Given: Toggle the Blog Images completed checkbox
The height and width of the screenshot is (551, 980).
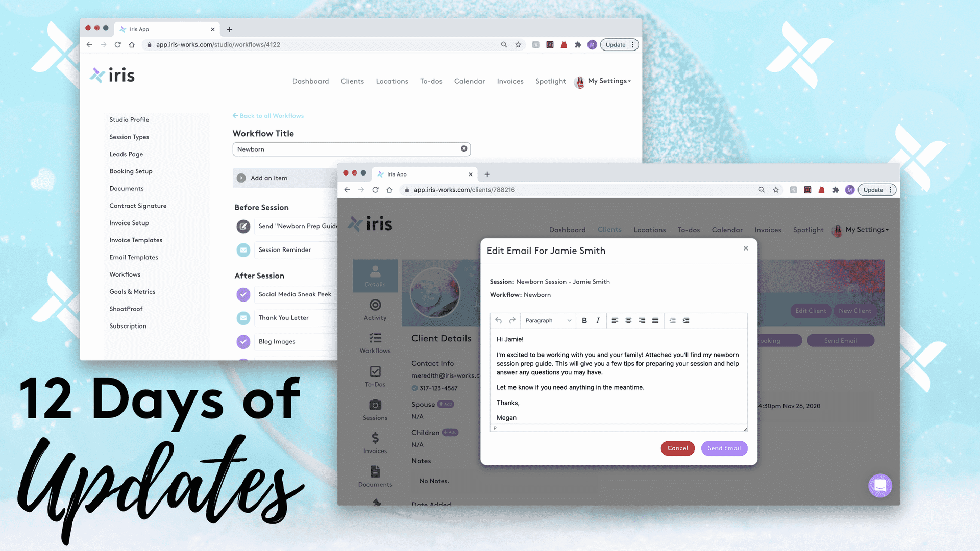Looking at the screenshot, I should 242,341.
